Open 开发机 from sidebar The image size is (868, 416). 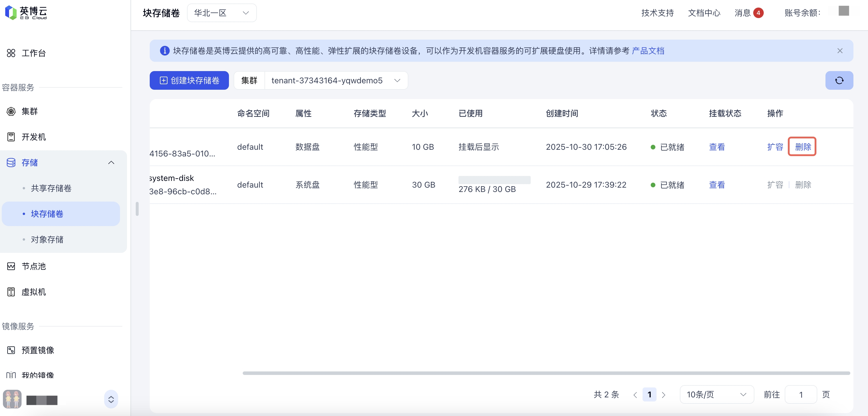[x=11, y=137]
